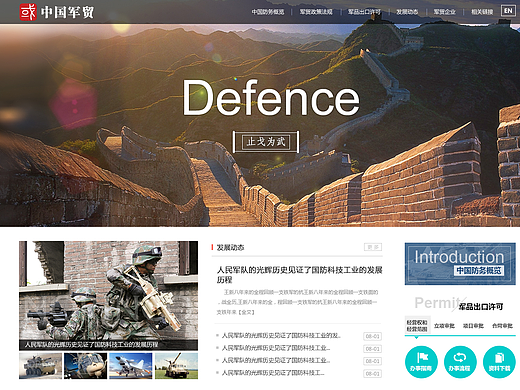Select the armored vehicle thumbnail
This screenshot has height=390, width=520.
[40, 366]
